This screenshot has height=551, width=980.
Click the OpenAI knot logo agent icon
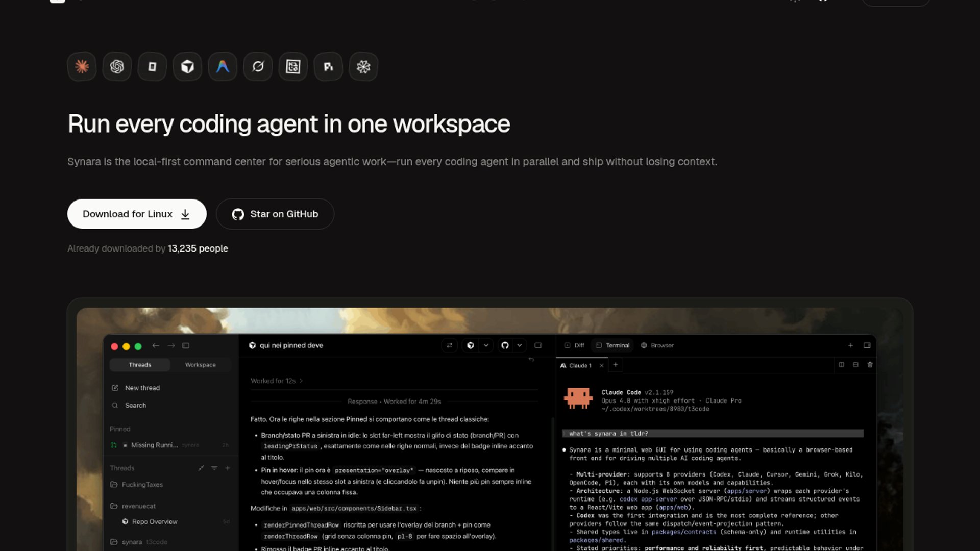117,66
